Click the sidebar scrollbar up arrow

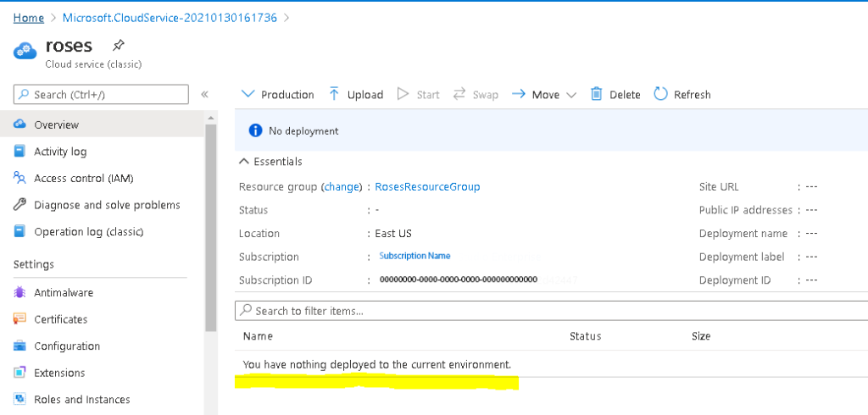(x=211, y=118)
